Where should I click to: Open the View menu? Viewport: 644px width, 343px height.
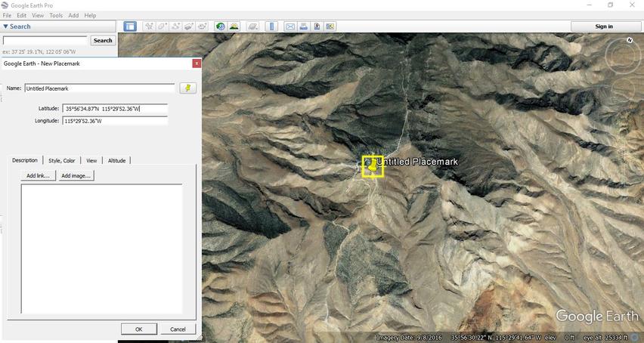click(38, 15)
